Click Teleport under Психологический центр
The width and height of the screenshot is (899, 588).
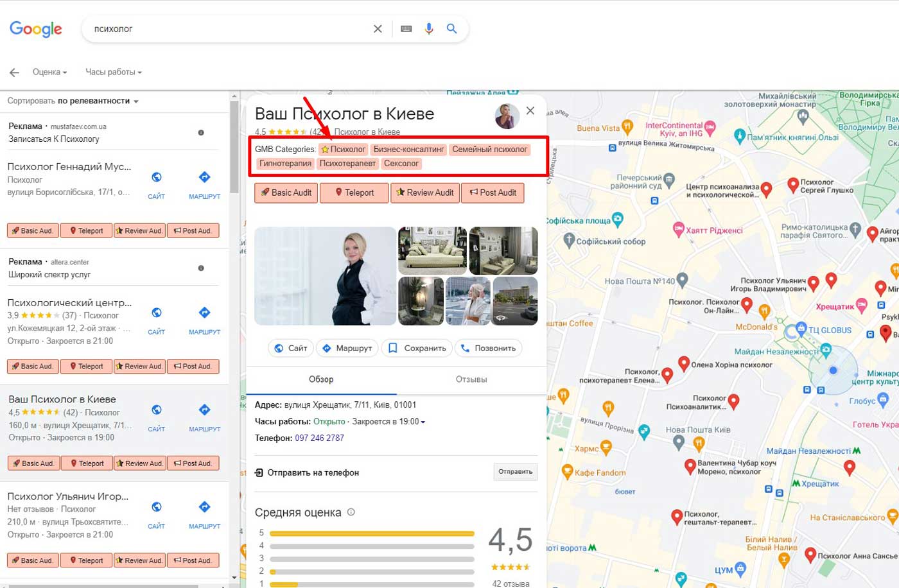86,367
